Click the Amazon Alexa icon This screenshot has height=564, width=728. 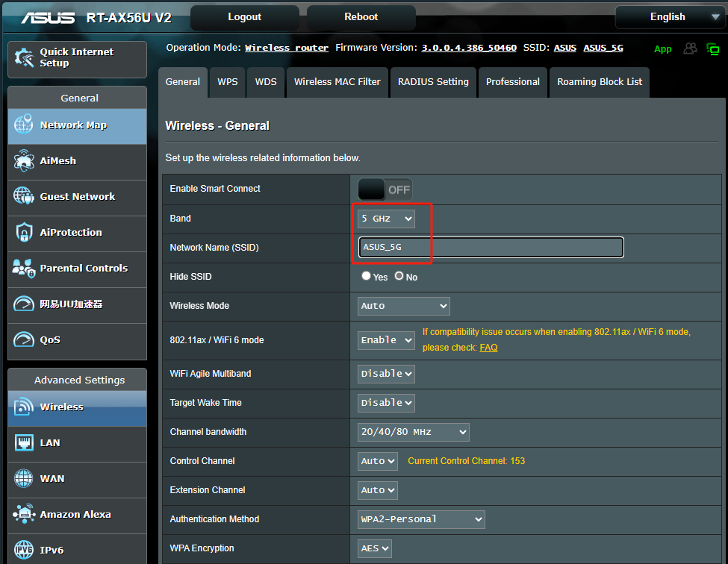click(24, 515)
